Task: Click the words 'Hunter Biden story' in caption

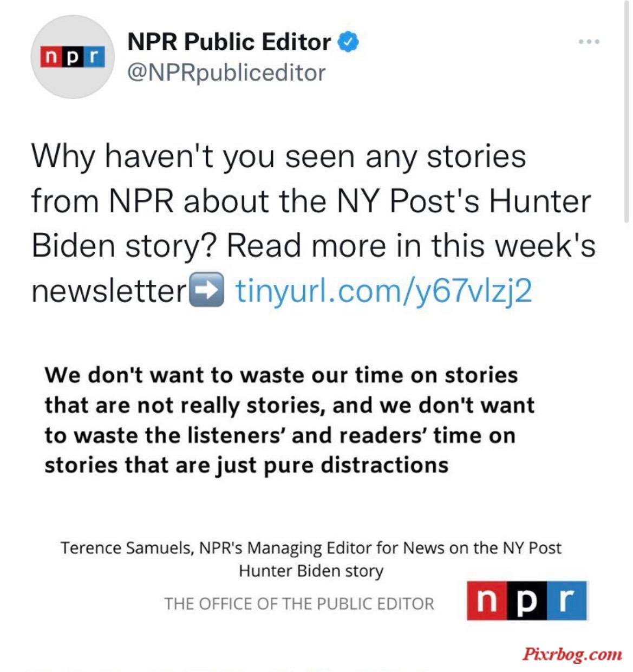Action: pos(311,571)
